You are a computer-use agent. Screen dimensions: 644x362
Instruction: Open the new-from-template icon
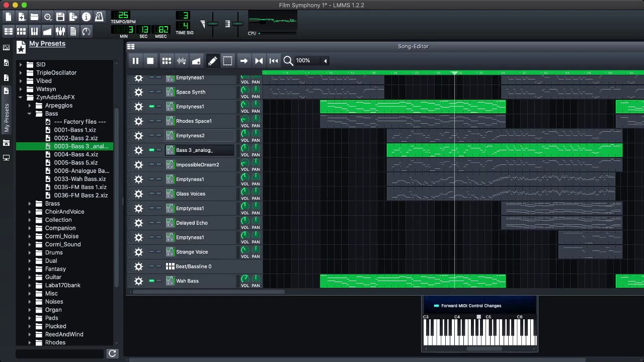pos(22,17)
